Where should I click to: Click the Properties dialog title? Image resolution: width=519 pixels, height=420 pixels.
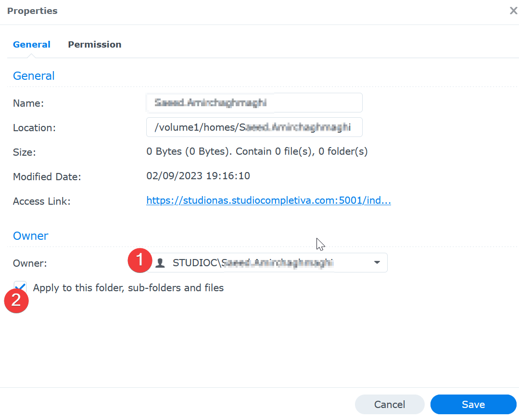32,11
